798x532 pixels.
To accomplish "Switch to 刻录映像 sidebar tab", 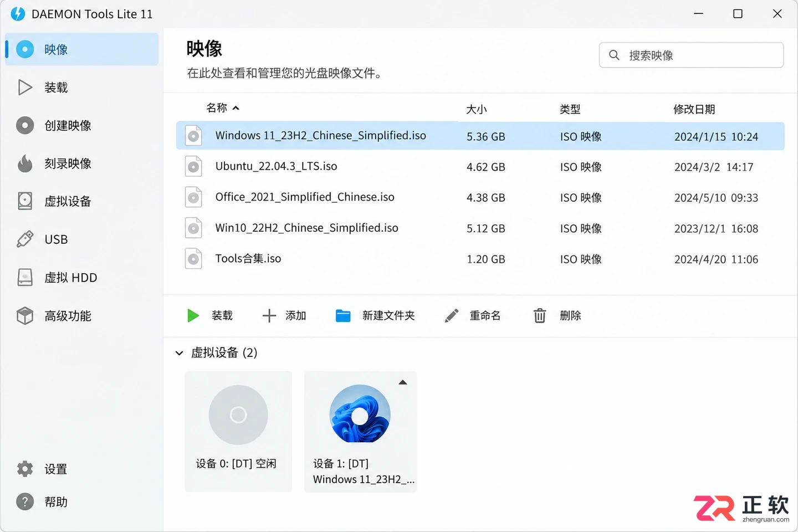I will click(82, 163).
